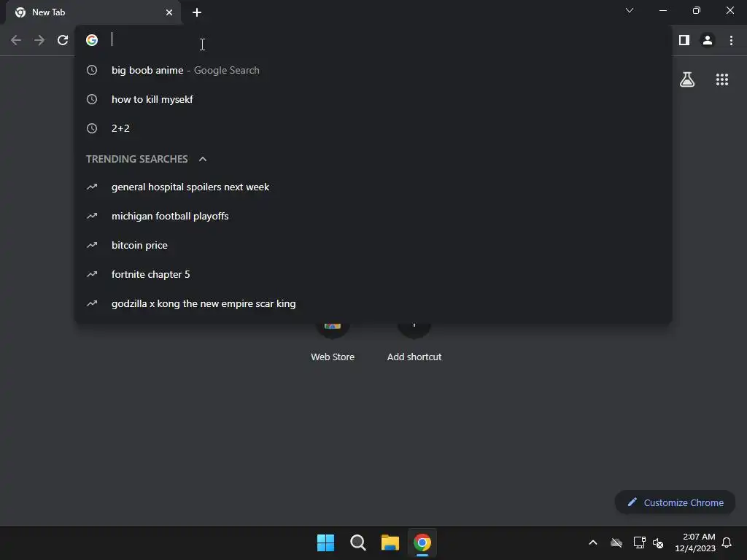The image size is (747, 560).
Task: Click the Google logo in the address bar
Action: click(92, 40)
